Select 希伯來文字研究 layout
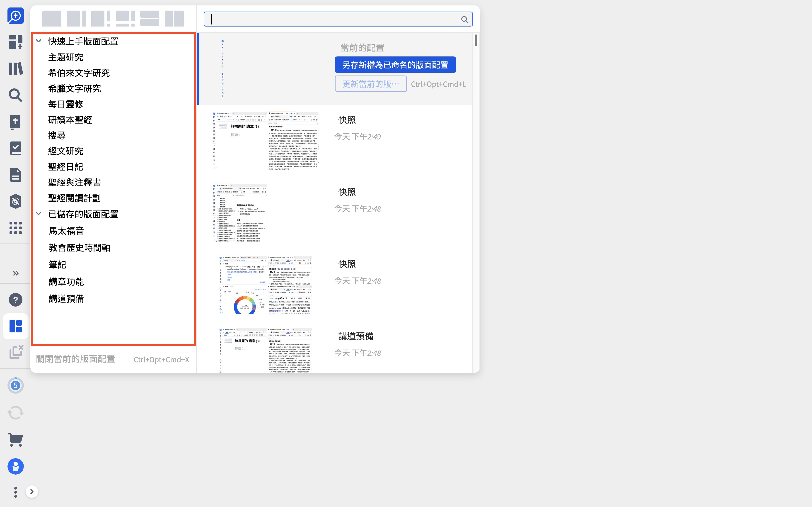Screen dimensions: 812x507 (x=79, y=73)
